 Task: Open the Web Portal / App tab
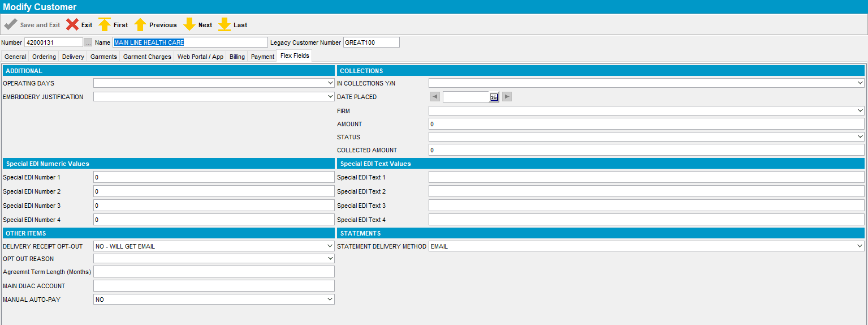point(200,57)
